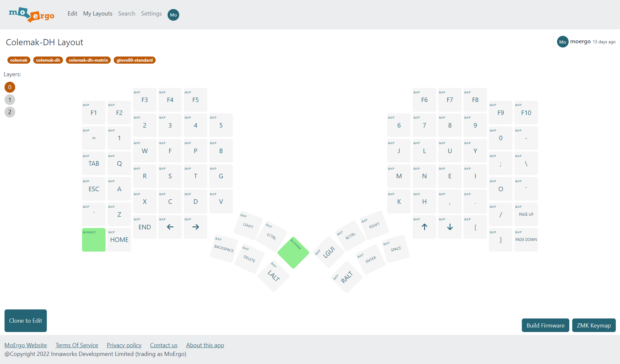Viewport: 620px width, 364px height.
Task: Click the left arrow key
Action: pyautogui.click(x=170, y=227)
